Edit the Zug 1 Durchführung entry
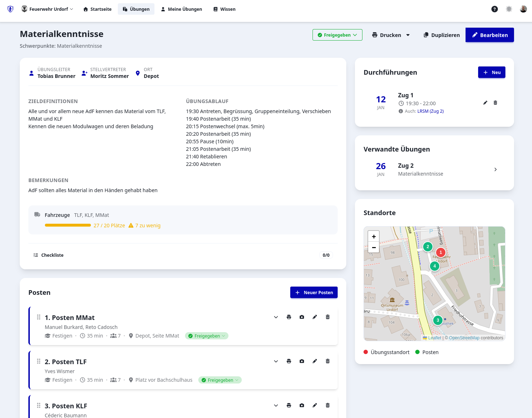The width and height of the screenshot is (532, 418). (x=485, y=103)
